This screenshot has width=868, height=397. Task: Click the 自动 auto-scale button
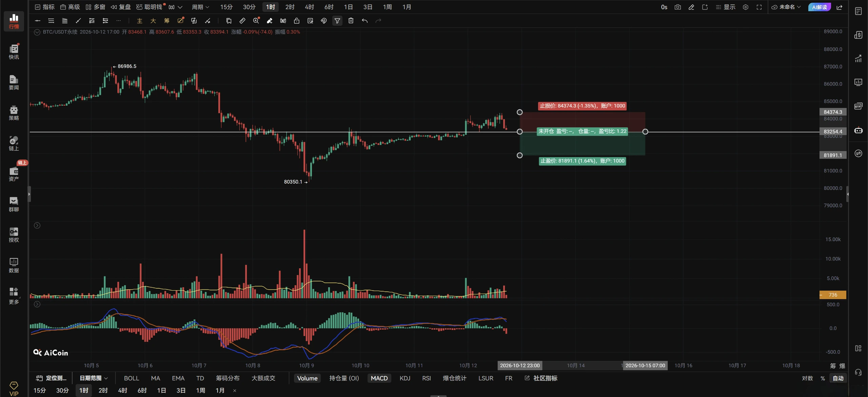pyautogui.click(x=838, y=378)
